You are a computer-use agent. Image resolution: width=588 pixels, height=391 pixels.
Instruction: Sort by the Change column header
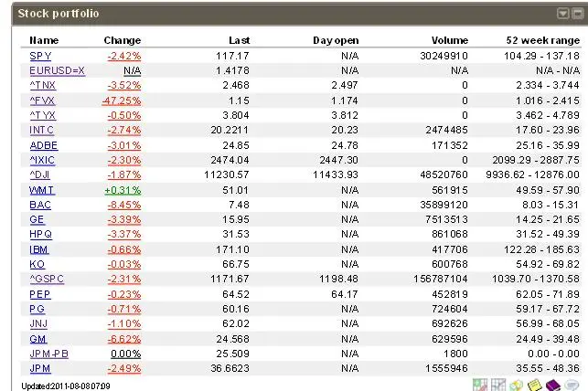(x=123, y=40)
